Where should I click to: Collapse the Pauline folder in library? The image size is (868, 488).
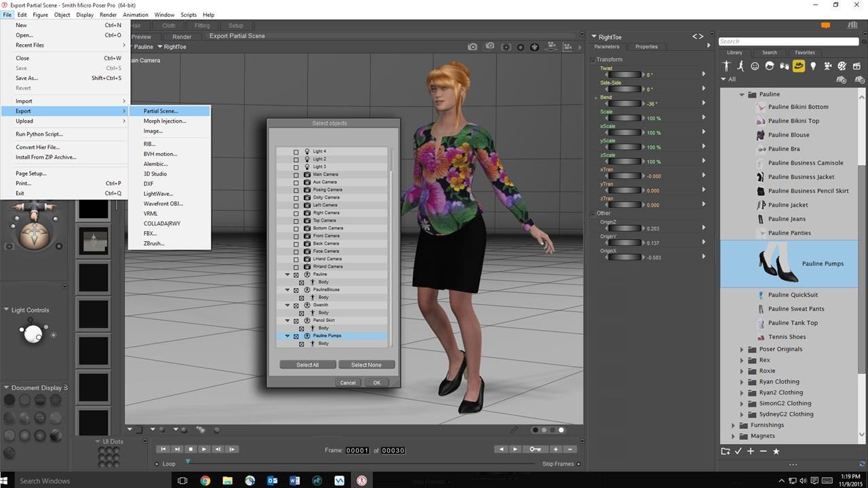click(x=742, y=94)
